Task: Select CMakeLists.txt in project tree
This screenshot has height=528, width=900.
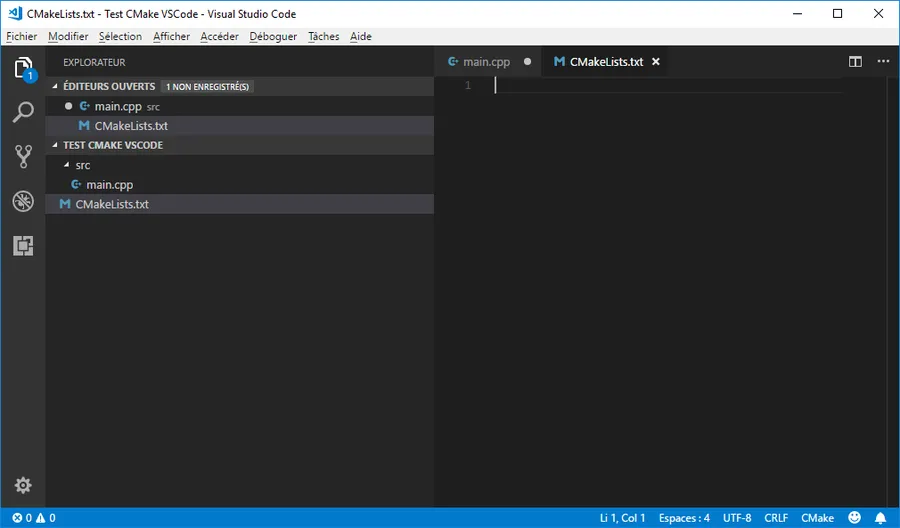Action: click(x=240, y=204)
